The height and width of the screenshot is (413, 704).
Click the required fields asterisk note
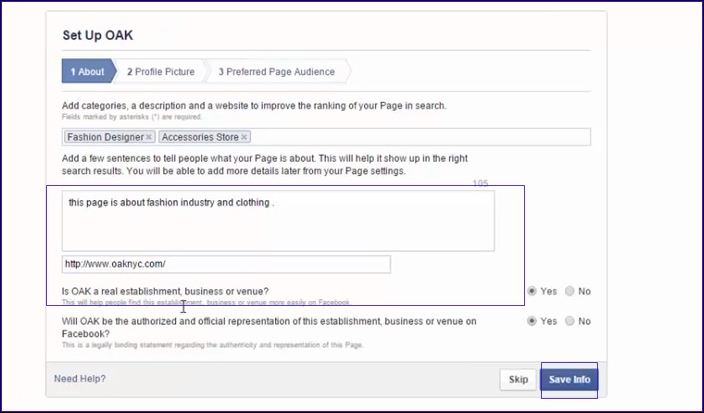(x=132, y=117)
